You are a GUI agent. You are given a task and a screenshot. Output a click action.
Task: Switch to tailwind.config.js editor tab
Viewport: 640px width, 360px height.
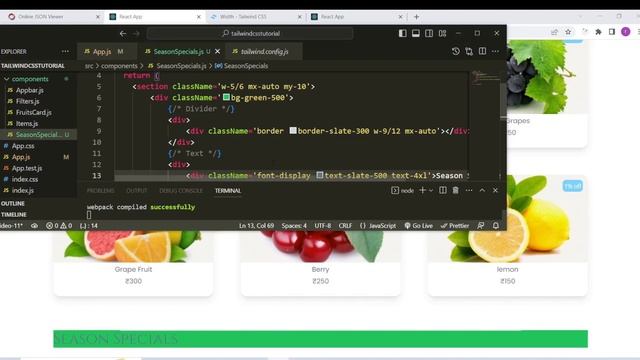[x=264, y=51]
